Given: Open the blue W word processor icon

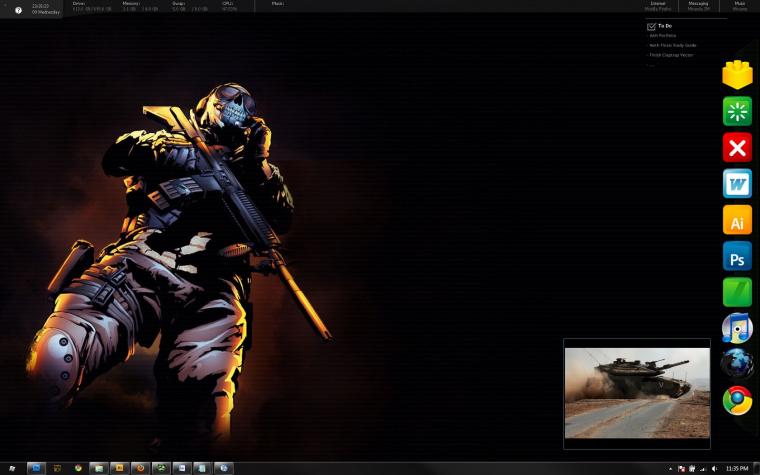Looking at the screenshot, I should [x=737, y=184].
